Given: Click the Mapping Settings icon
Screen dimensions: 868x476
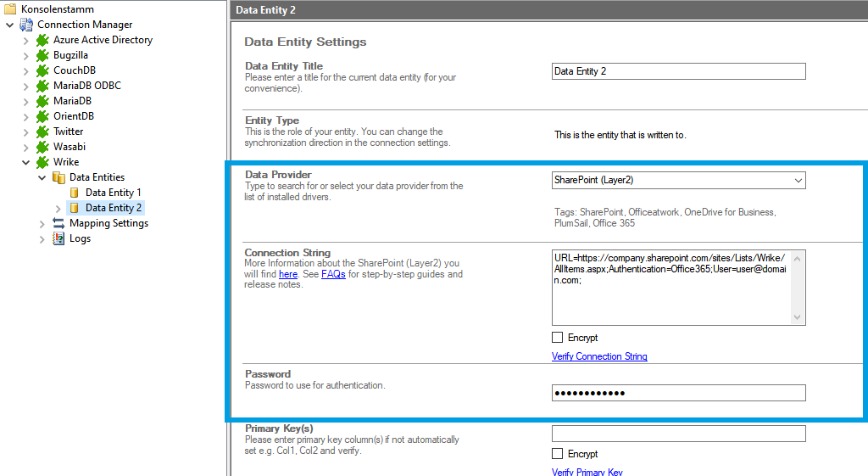Looking at the screenshot, I should [x=58, y=223].
